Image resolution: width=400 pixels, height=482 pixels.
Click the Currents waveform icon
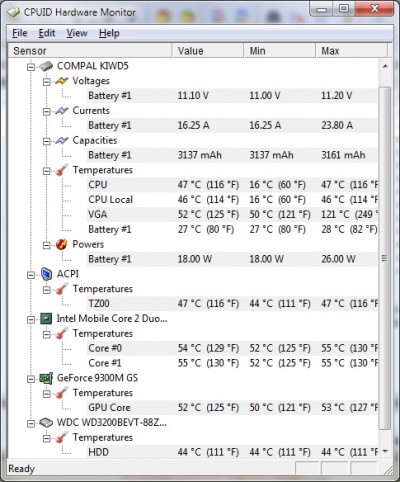[62, 111]
